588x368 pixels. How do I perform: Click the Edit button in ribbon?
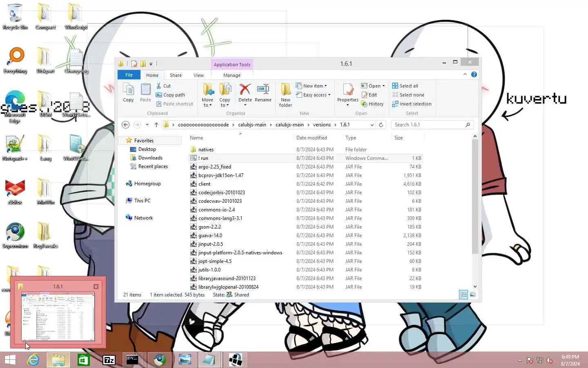tap(369, 95)
